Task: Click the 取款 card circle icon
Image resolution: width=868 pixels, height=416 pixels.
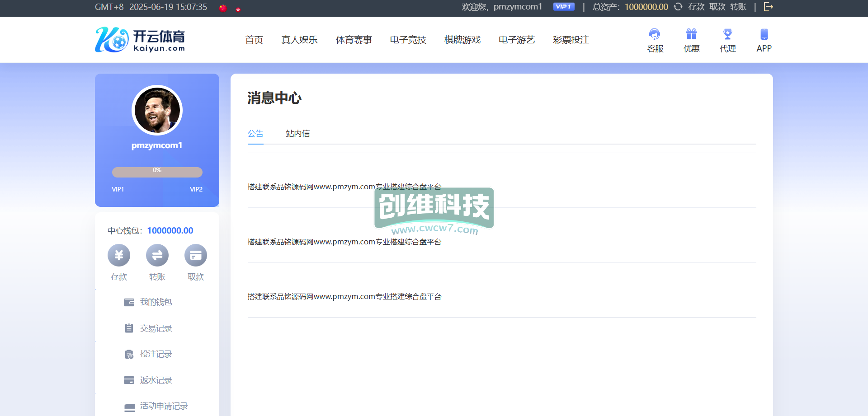Action: 196,256
